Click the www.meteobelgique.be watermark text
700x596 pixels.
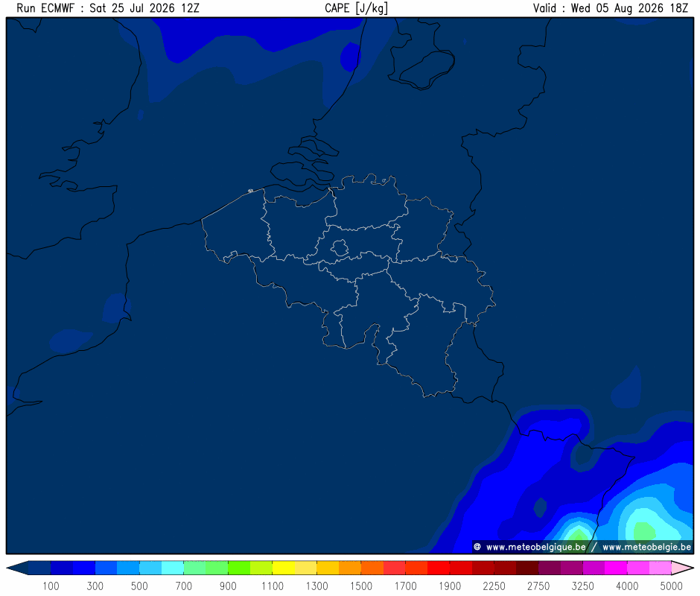point(535,547)
